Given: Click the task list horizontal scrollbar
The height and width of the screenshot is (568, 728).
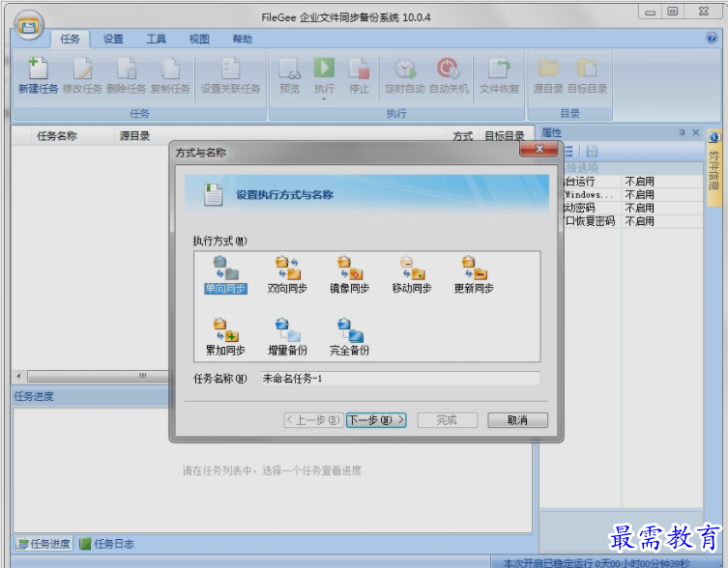Looking at the screenshot, I should pos(98,376).
